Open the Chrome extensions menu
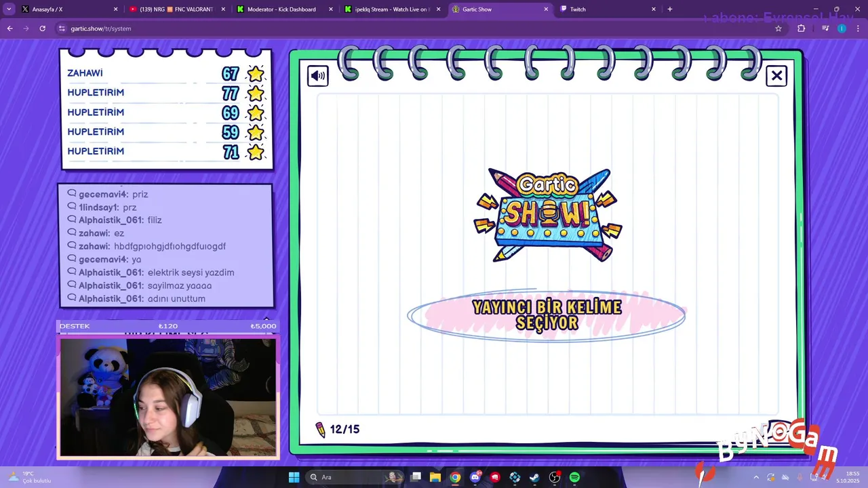The image size is (868, 488). [x=801, y=28]
